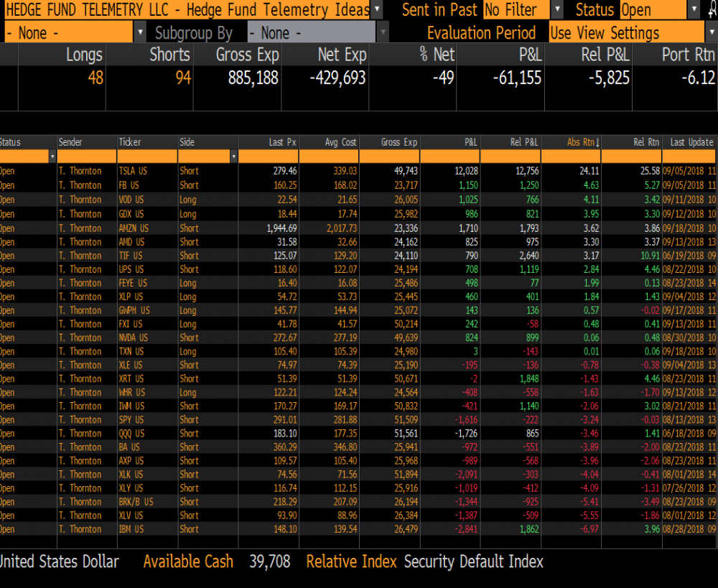Image resolution: width=718 pixels, height=588 pixels.
Task: Select the IWM US ticker
Action: (131, 406)
